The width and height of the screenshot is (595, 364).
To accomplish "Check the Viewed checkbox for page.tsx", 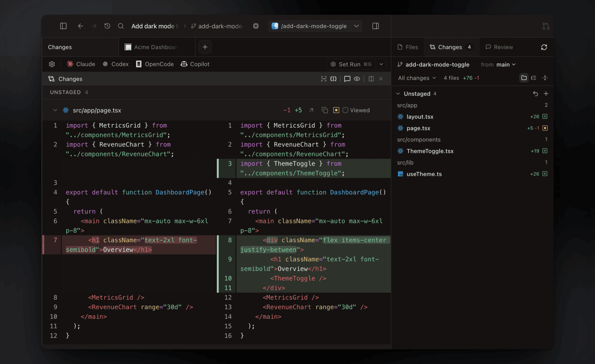I will [345, 110].
